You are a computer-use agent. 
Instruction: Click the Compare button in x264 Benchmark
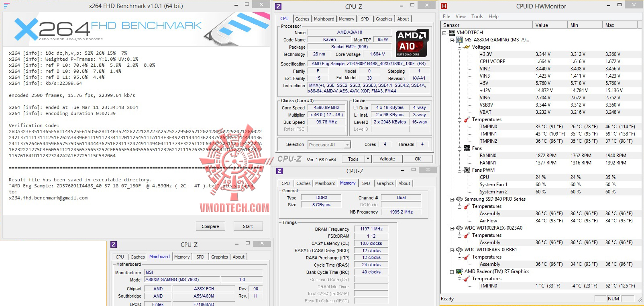click(210, 226)
